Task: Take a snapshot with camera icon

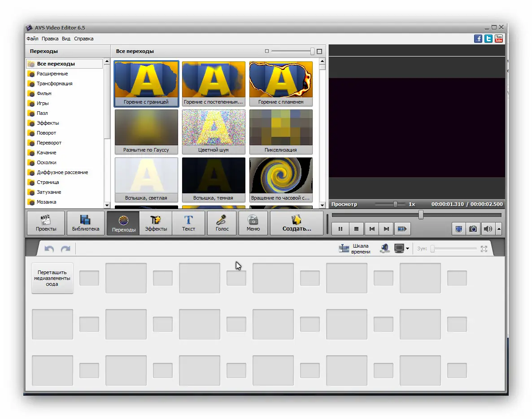Action: coord(473,229)
